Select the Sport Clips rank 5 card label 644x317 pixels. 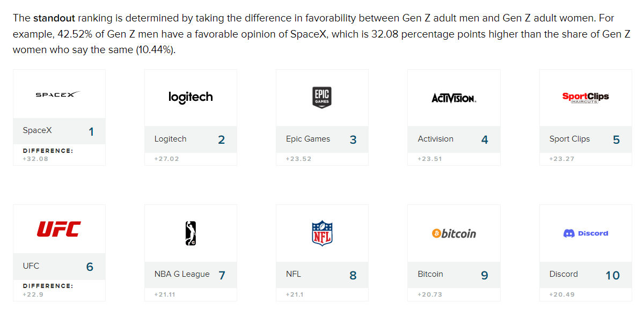coord(569,139)
